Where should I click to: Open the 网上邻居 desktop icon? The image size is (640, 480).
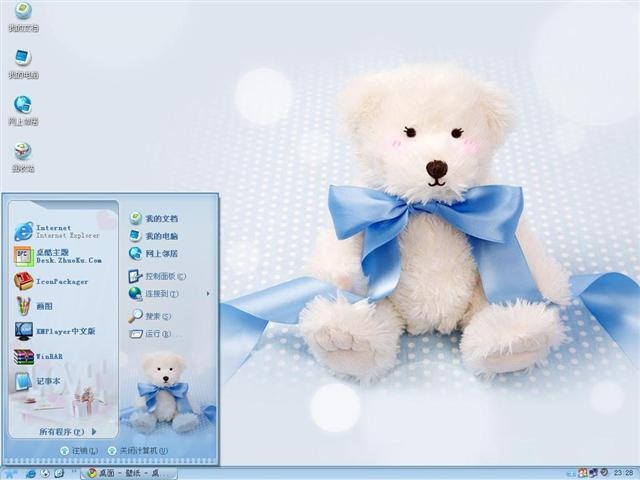[x=23, y=111]
